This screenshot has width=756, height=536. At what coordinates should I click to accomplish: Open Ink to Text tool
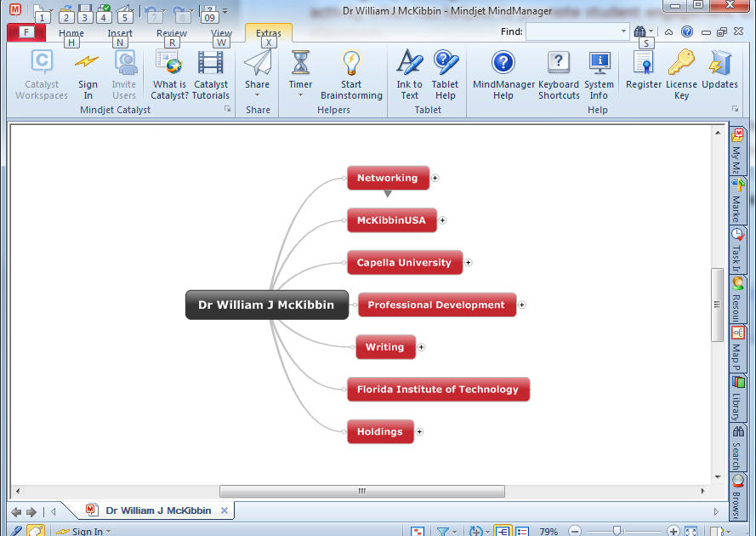(409, 73)
